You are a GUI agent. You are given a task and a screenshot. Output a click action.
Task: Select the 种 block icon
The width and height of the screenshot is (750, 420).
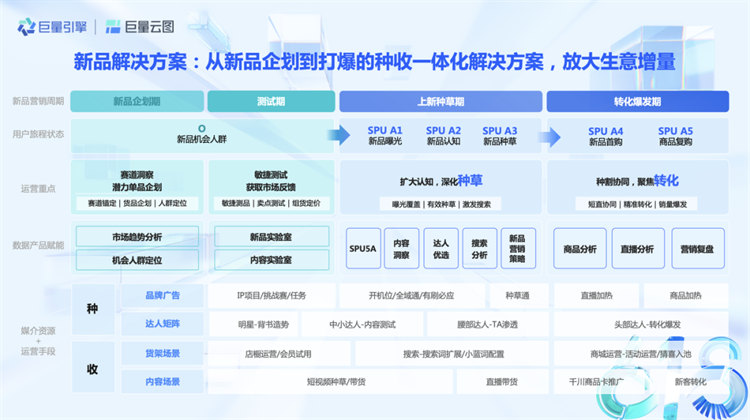[x=92, y=310]
